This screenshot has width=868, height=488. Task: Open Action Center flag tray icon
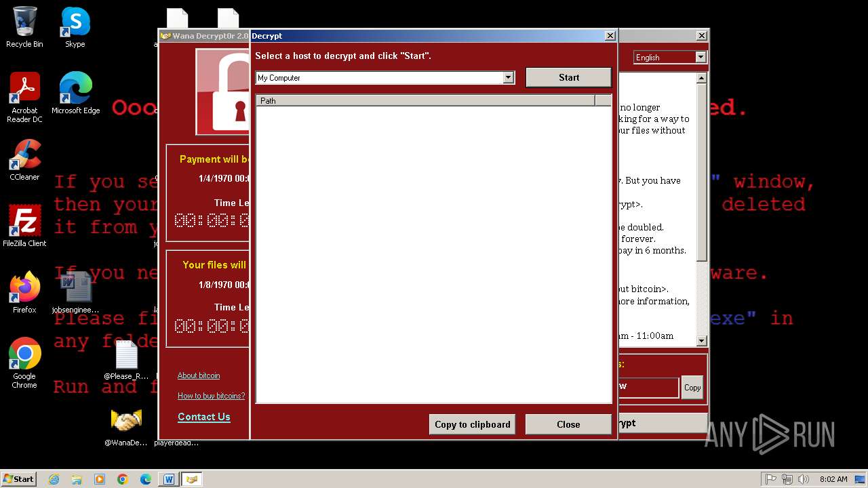771,479
